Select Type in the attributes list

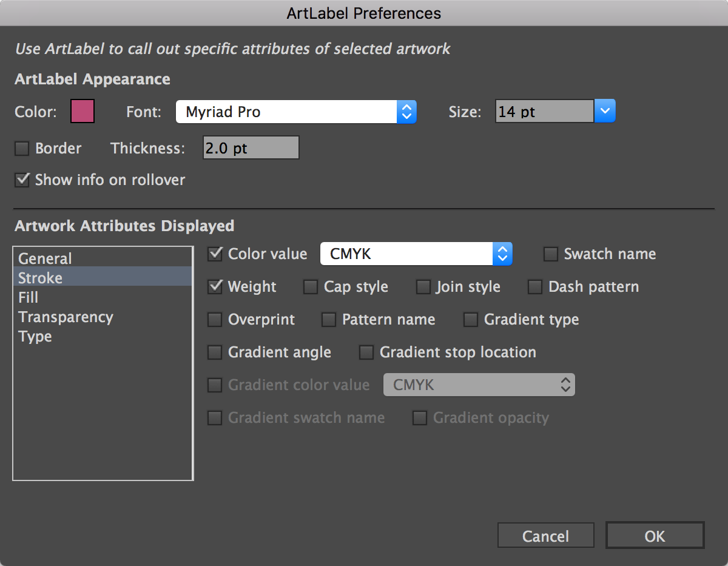(103, 336)
